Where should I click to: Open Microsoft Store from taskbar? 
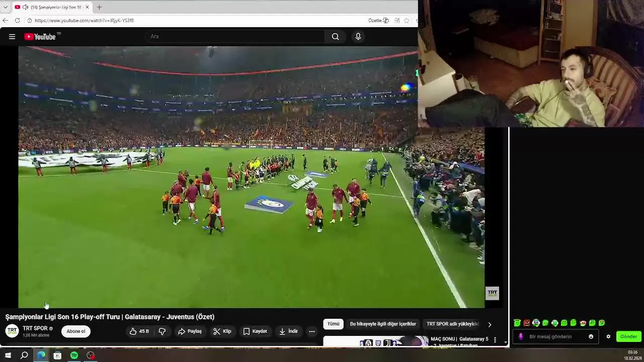tap(57, 355)
